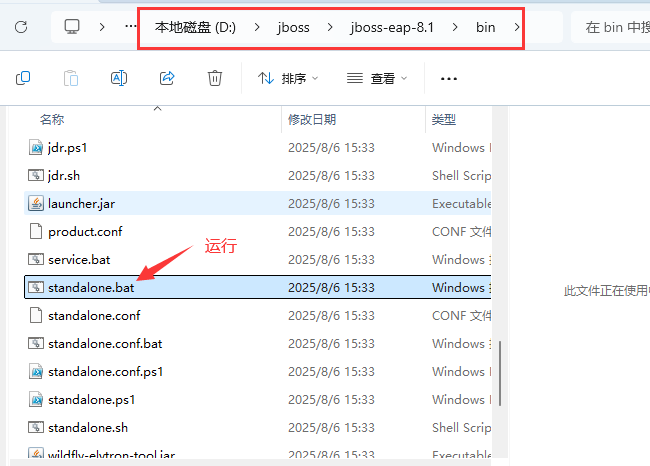Click the Share icon in toolbar
Screen dimensions: 650x466
point(167,78)
